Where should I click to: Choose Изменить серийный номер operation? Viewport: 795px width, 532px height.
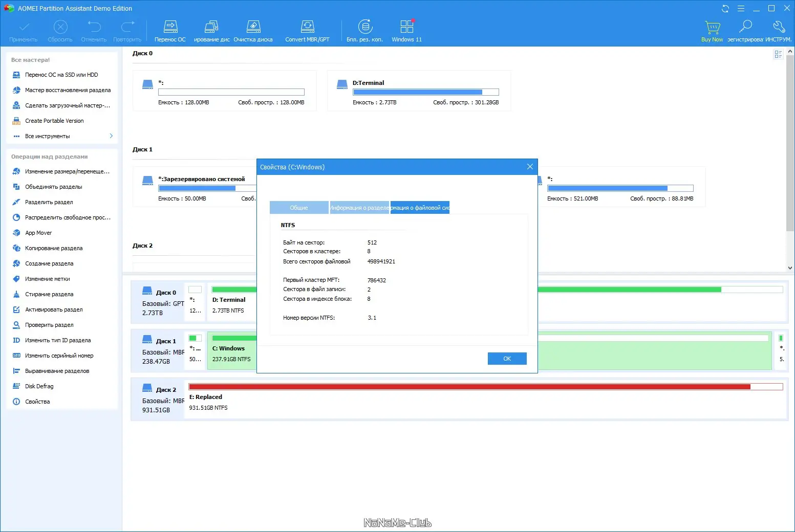[59, 356]
